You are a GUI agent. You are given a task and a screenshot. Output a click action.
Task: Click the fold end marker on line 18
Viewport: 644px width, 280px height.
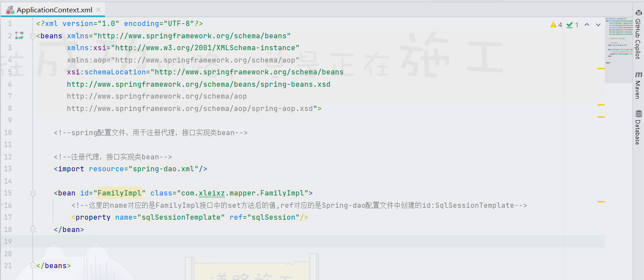pyautogui.click(x=33, y=229)
